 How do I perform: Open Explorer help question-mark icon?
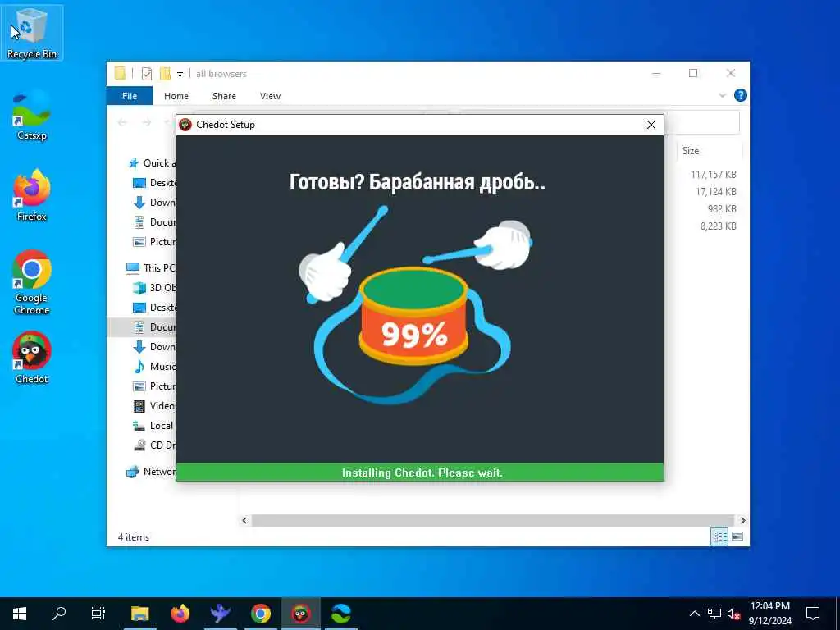pyautogui.click(x=741, y=95)
